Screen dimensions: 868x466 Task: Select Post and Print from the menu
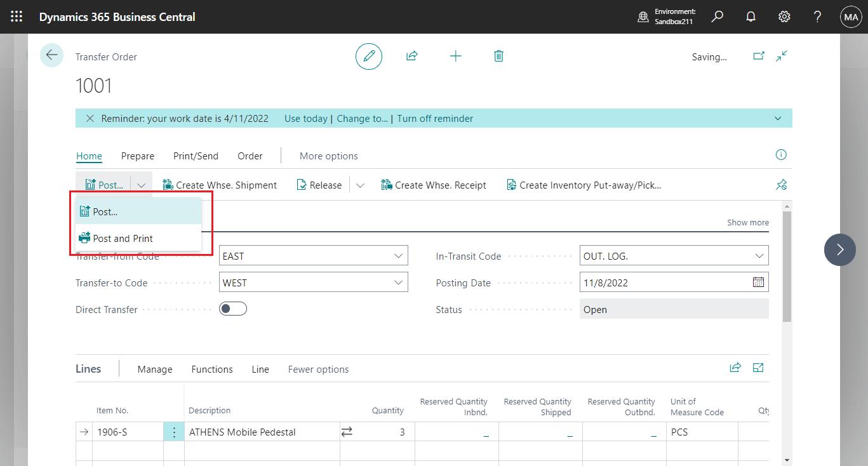coord(124,238)
